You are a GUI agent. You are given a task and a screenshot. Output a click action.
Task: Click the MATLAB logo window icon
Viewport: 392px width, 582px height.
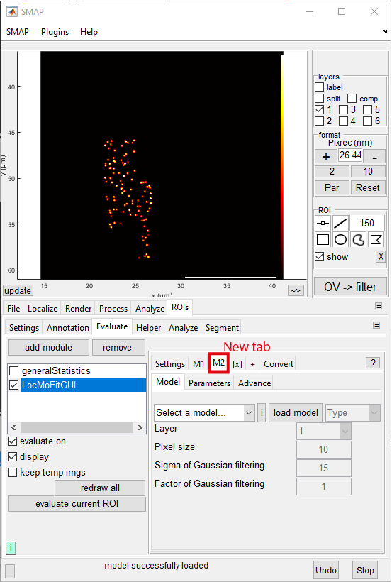tap(12, 11)
